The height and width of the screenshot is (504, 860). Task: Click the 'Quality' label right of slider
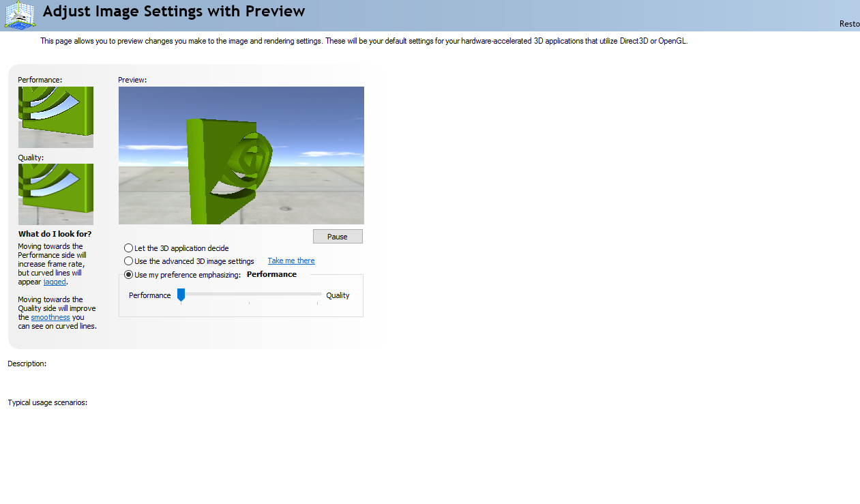tap(338, 295)
